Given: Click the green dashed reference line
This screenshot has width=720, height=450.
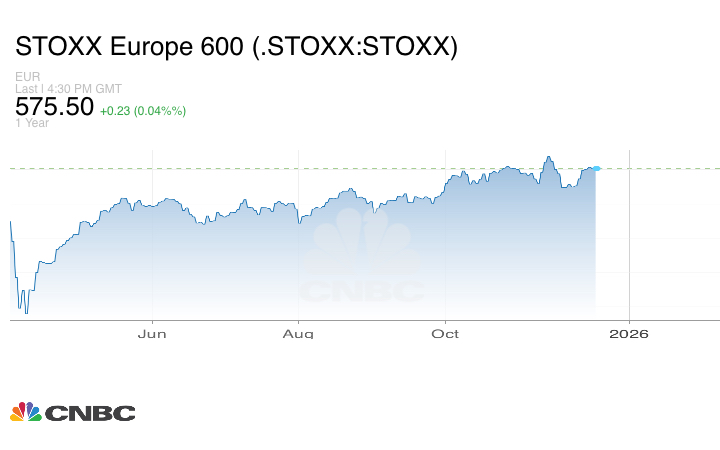Looking at the screenshot, I should [660, 168].
